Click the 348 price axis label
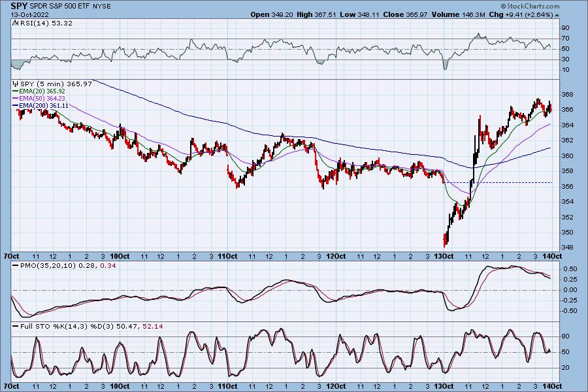This screenshot has height=392, width=588. pos(568,248)
